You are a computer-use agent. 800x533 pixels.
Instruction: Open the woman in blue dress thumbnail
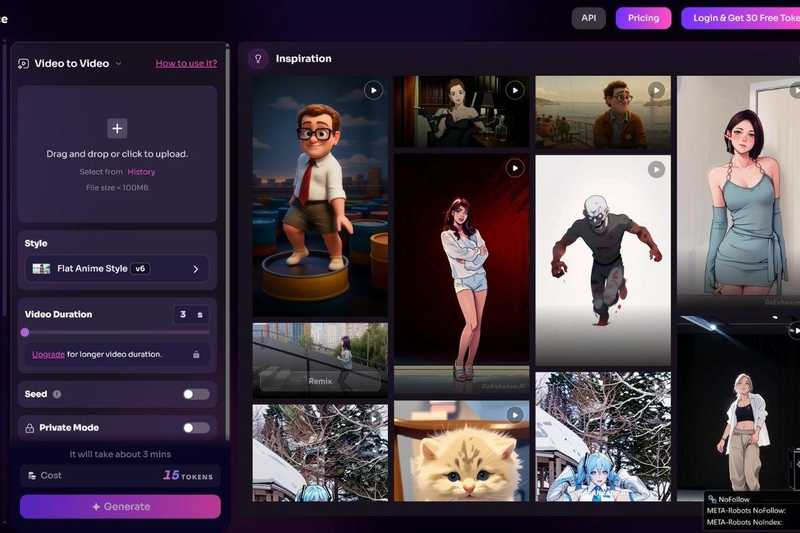click(x=738, y=191)
